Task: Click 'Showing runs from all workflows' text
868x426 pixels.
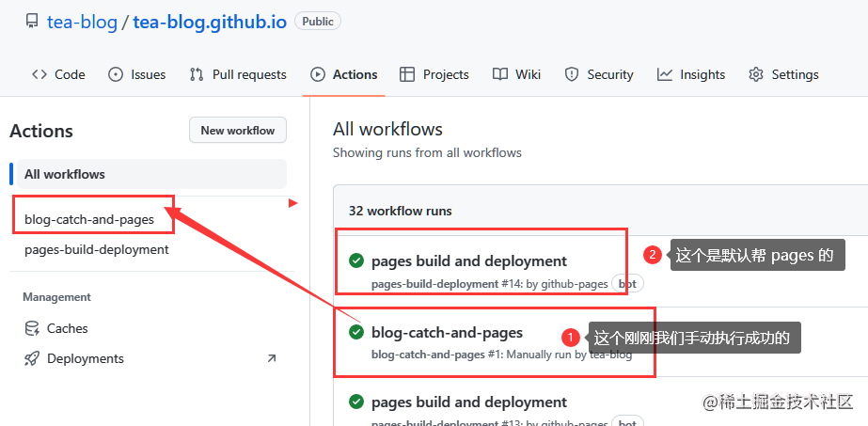Action: [427, 152]
